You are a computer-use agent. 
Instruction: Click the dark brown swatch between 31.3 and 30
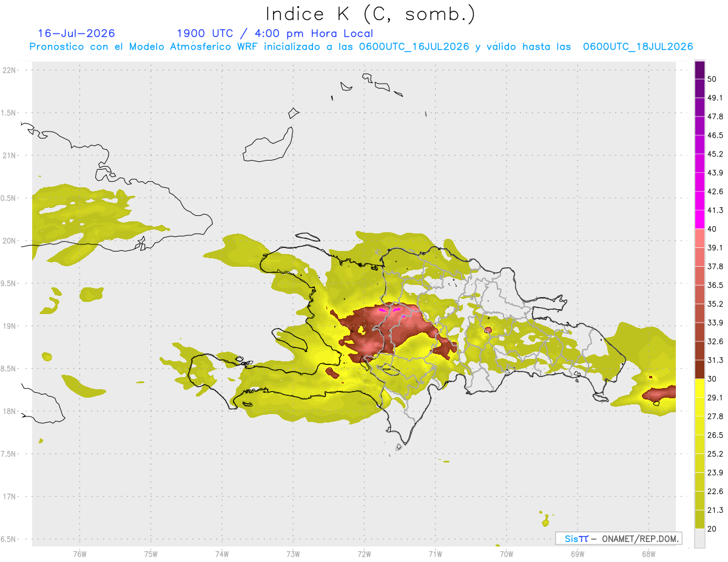coord(700,369)
